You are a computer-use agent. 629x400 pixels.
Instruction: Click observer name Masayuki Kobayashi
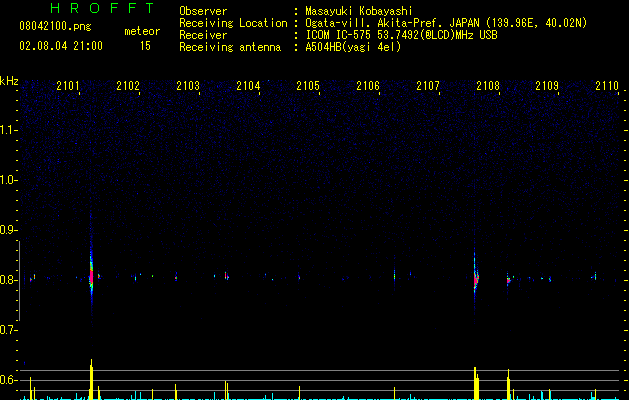click(359, 11)
